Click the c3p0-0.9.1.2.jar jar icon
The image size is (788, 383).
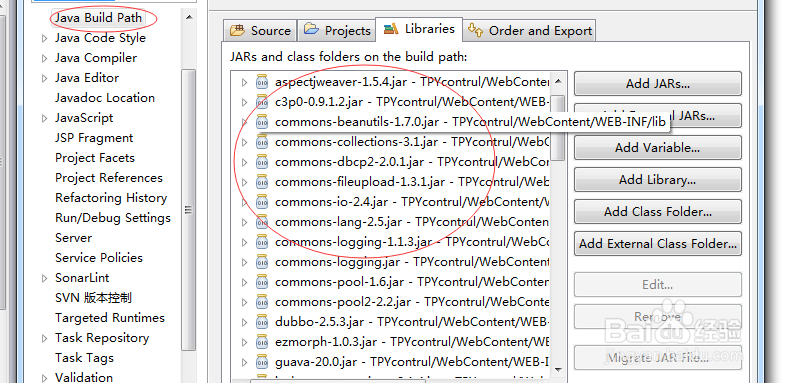(262, 102)
